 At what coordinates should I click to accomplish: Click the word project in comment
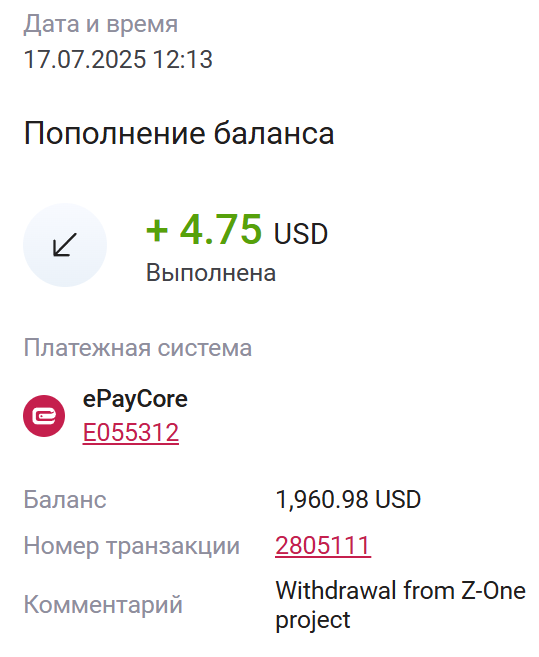point(313,620)
